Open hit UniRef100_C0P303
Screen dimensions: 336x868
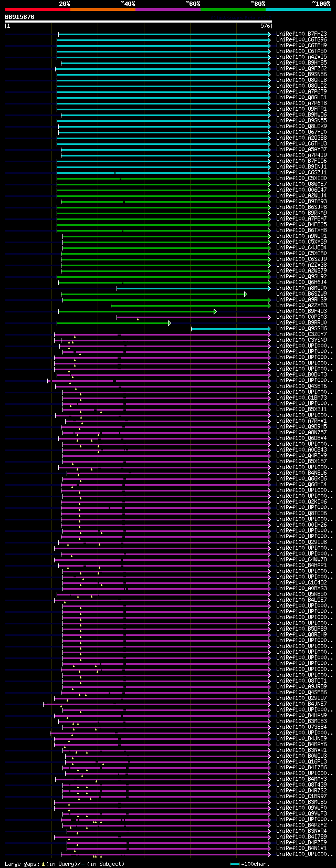click(301, 317)
